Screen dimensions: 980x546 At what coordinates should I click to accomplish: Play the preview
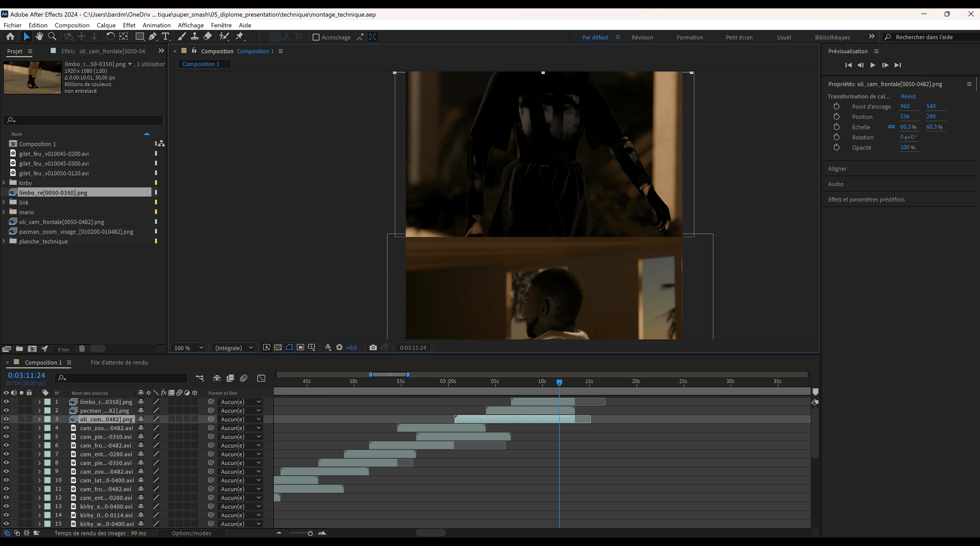point(873,65)
